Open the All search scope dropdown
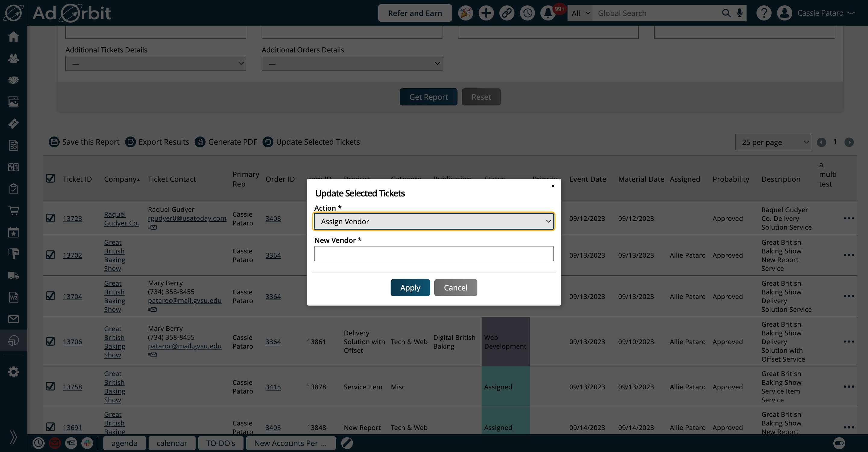This screenshot has height=452, width=868. click(x=580, y=13)
